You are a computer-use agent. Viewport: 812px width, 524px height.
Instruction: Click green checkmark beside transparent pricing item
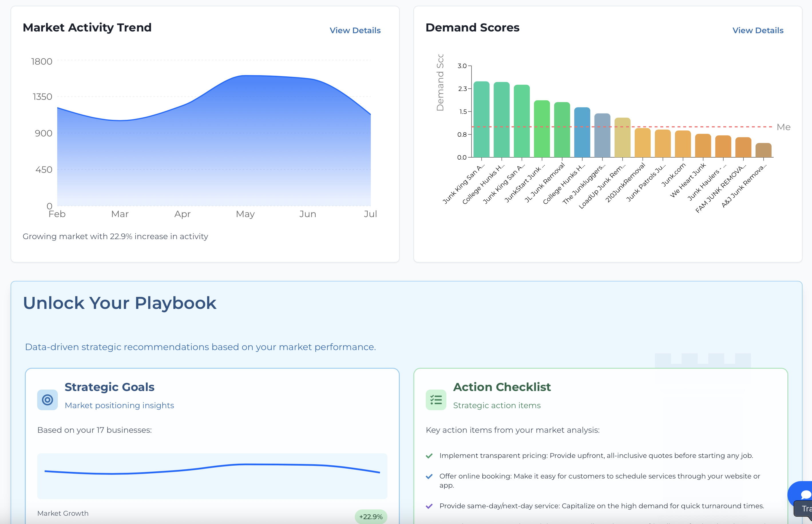[x=429, y=456]
